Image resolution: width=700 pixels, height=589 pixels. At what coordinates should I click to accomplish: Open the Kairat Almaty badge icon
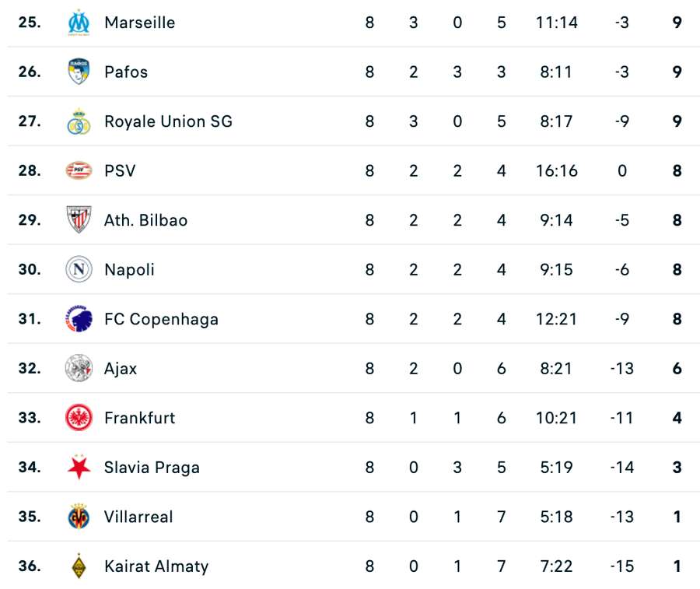point(79,566)
